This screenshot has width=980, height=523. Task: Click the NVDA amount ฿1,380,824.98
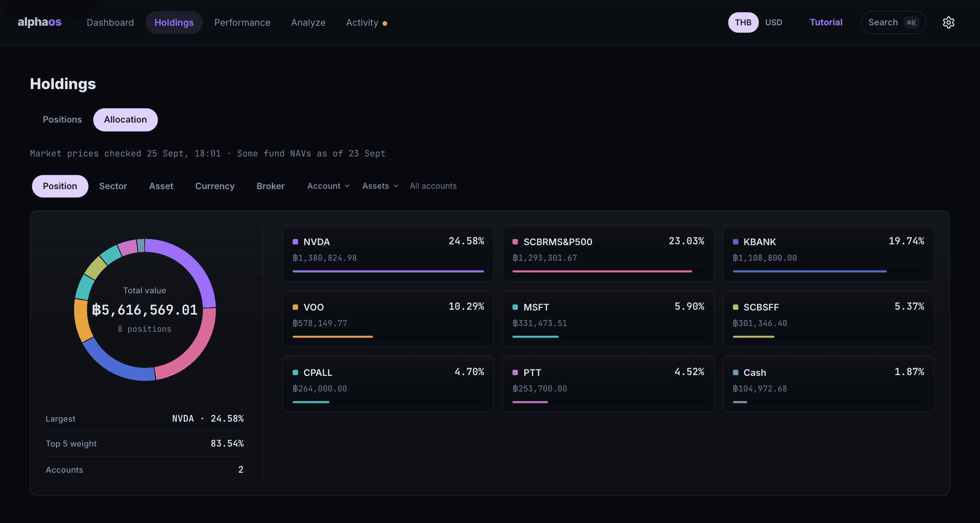(325, 258)
